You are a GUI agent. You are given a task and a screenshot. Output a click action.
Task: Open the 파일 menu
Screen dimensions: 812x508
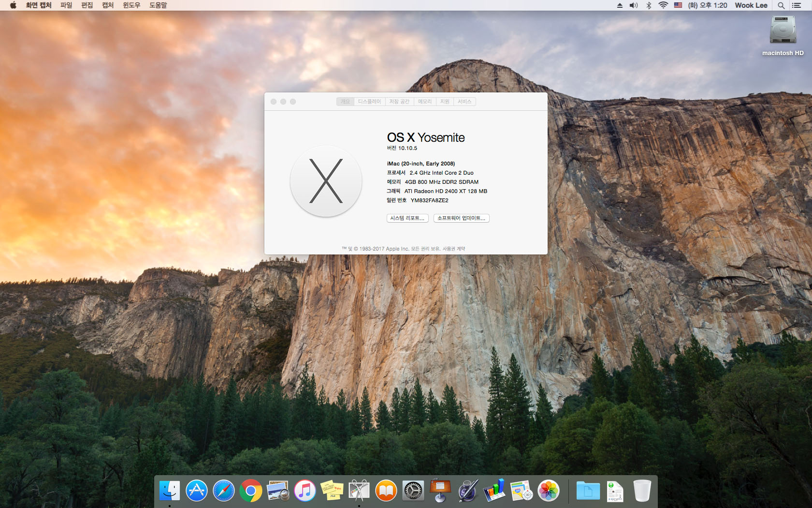(66, 5)
